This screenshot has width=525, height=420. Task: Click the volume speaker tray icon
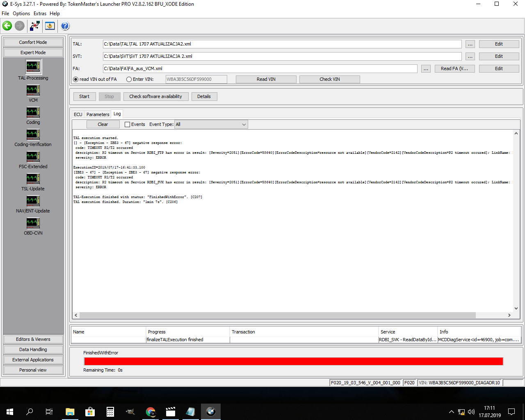(x=471, y=412)
